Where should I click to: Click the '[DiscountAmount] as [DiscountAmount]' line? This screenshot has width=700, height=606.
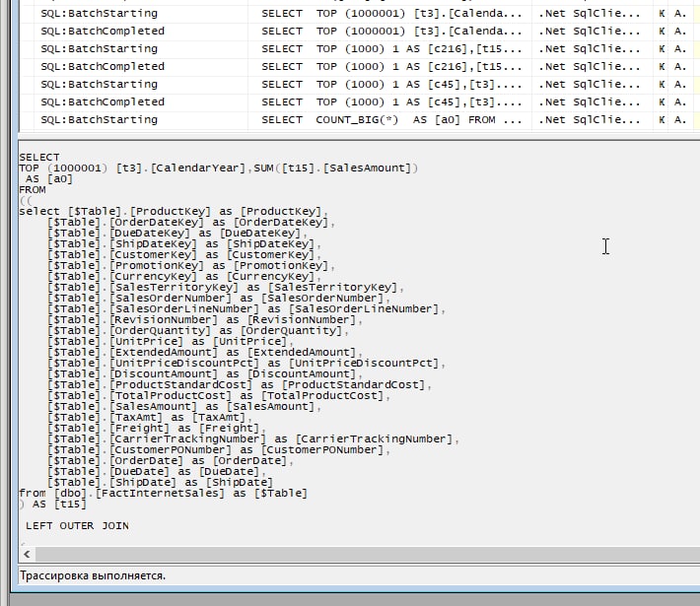coord(205,374)
